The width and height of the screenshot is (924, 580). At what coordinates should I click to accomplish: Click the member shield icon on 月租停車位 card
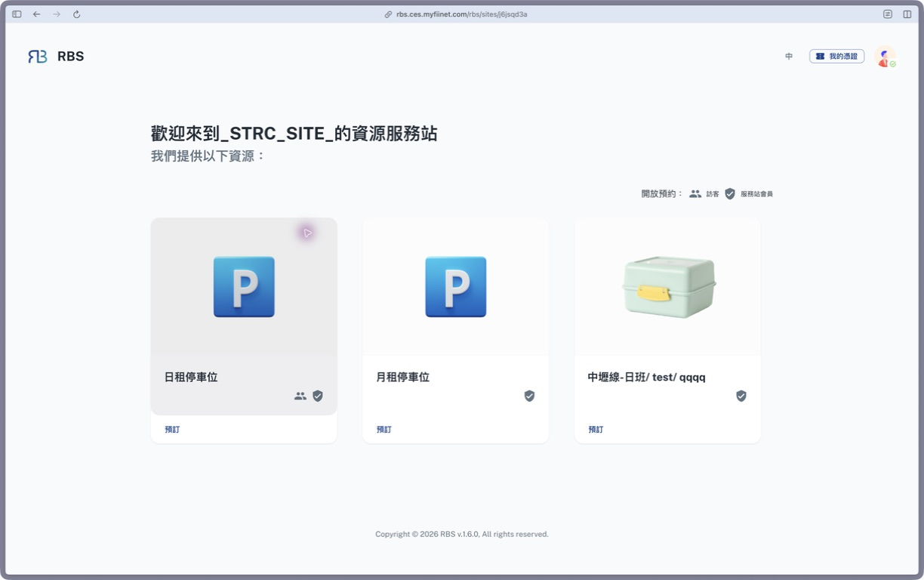point(529,396)
